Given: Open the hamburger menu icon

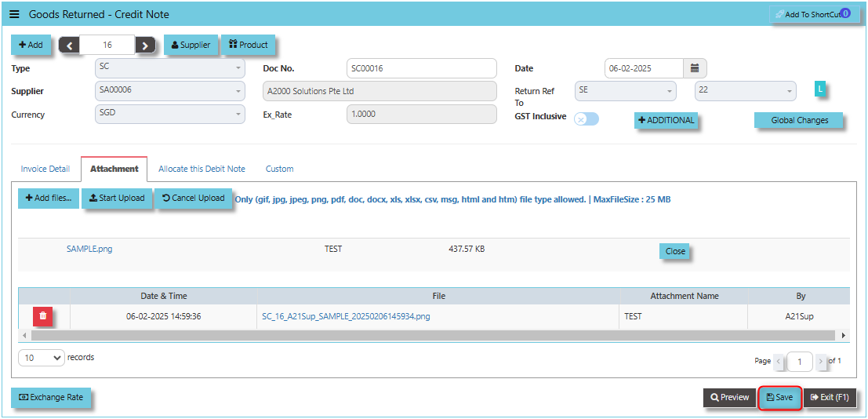Looking at the screenshot, I should (14, 14).
